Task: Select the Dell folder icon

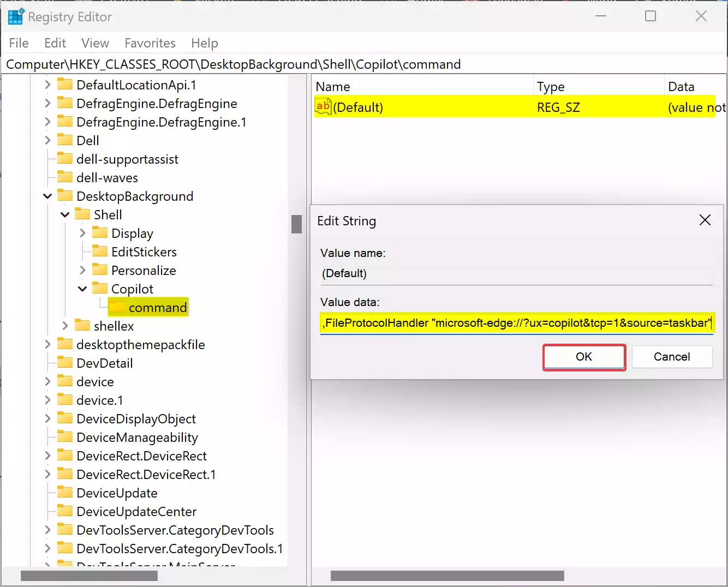Action: [65, 140]
